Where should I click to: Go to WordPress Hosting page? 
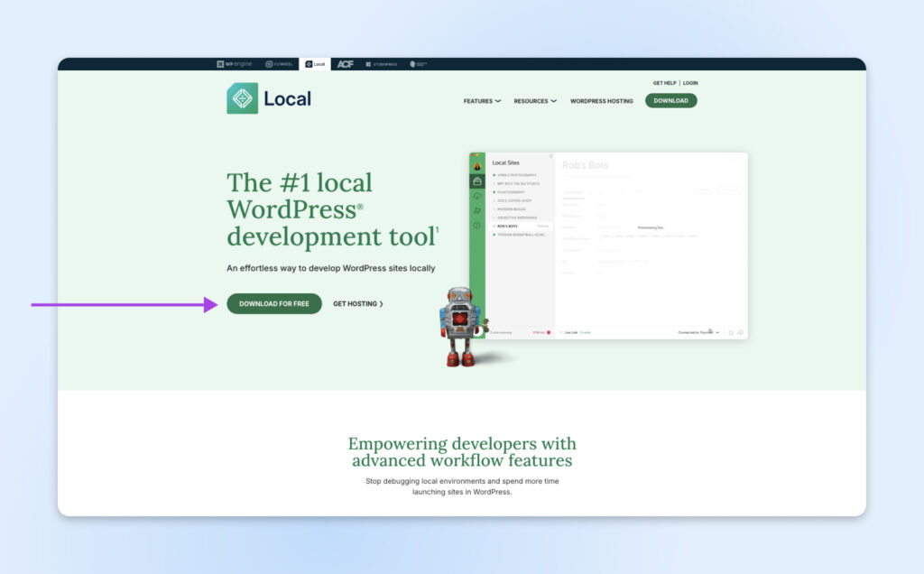601,101
